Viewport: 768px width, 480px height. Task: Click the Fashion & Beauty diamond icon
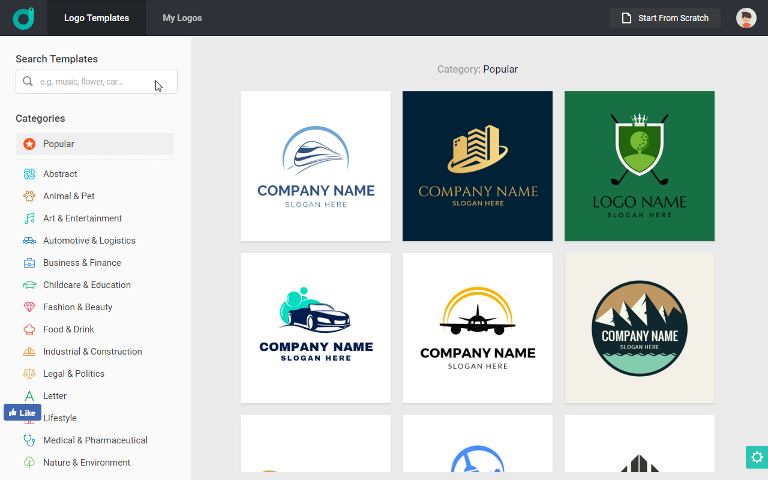30,307
